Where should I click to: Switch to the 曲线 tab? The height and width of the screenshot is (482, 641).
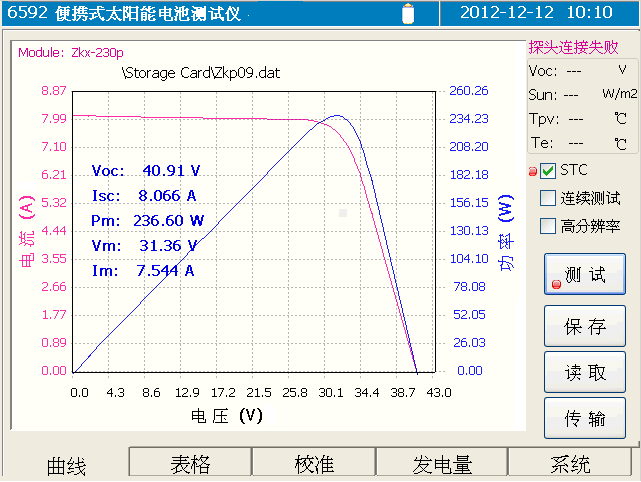(x=67, y=465)
